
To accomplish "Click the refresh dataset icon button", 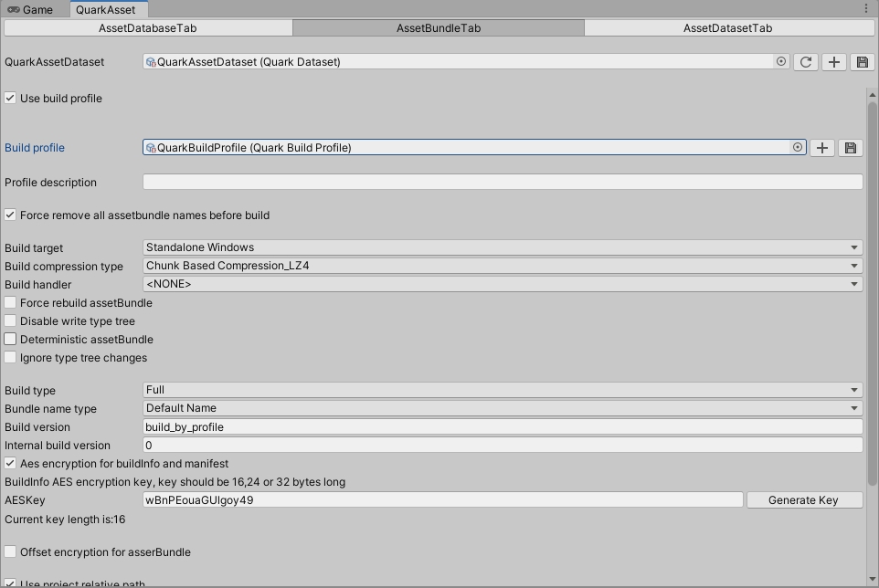I will coord(806,61).
